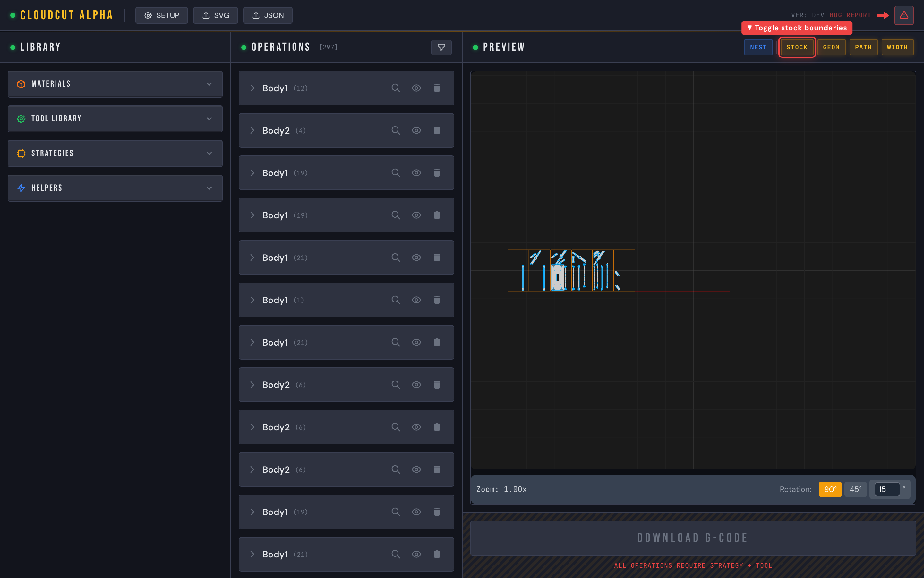
Task: Expand the Tool Library section
Action: click(115, 118)
